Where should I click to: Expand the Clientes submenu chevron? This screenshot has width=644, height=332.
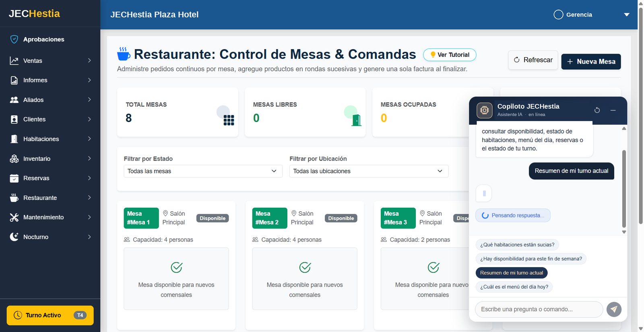coord(89,119)
